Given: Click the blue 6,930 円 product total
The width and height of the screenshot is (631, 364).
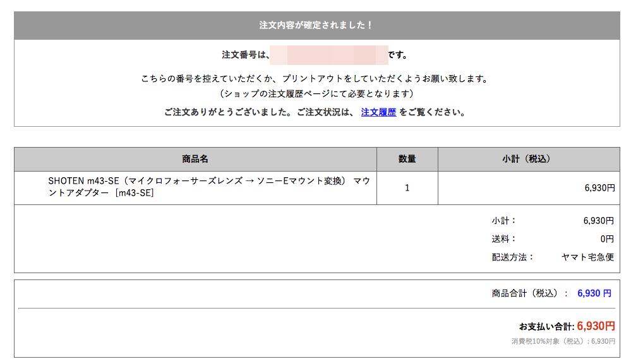Looking at the screenshot, I should pyautogui.click(x=594, y=293).
